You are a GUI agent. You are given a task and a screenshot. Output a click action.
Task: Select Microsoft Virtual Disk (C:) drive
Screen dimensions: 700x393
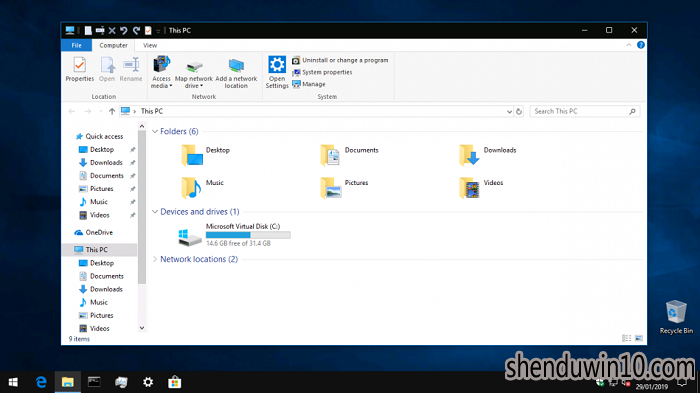(234, 235)
